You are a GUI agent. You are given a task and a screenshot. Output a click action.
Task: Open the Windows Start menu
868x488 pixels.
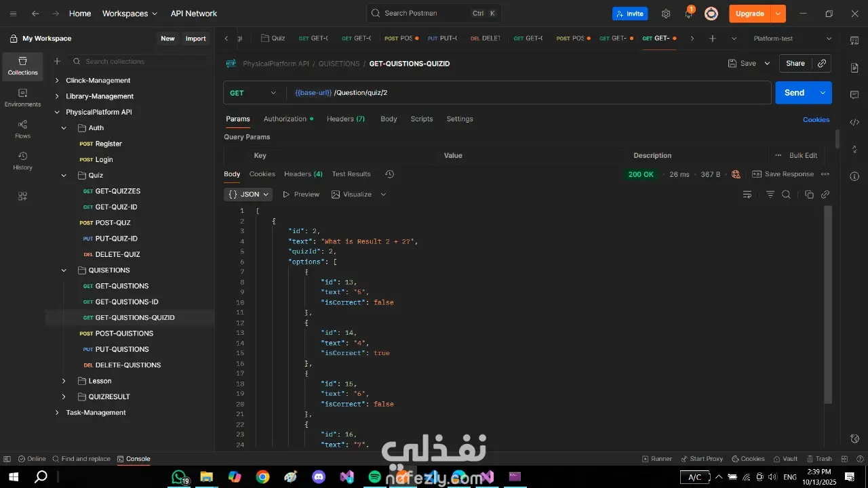pyautogui.click(x=13, y=477)
